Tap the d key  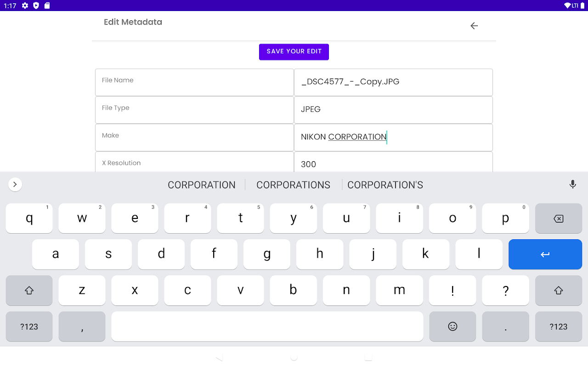pyautogui.click(x=161, y=254)
